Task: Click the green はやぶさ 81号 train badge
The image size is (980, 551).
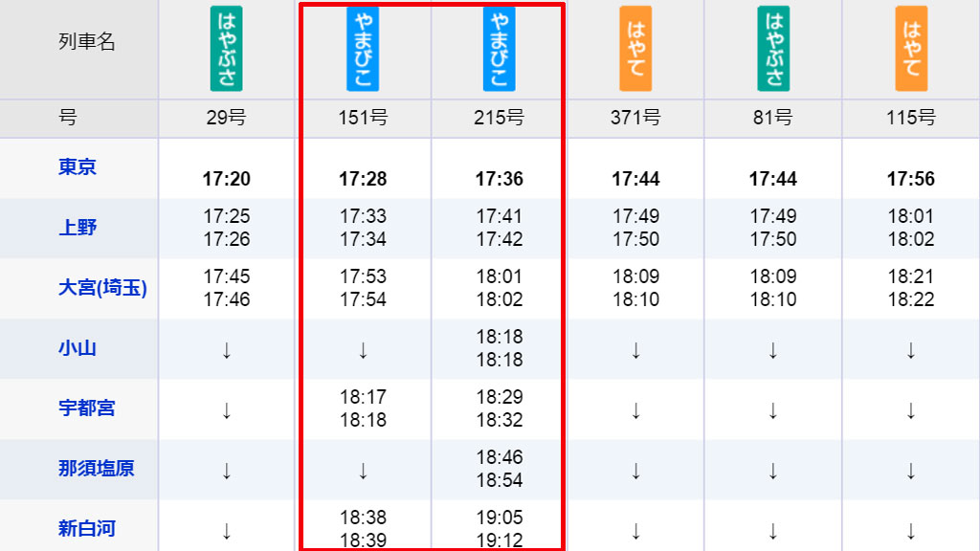Action: tap(773, 49)
